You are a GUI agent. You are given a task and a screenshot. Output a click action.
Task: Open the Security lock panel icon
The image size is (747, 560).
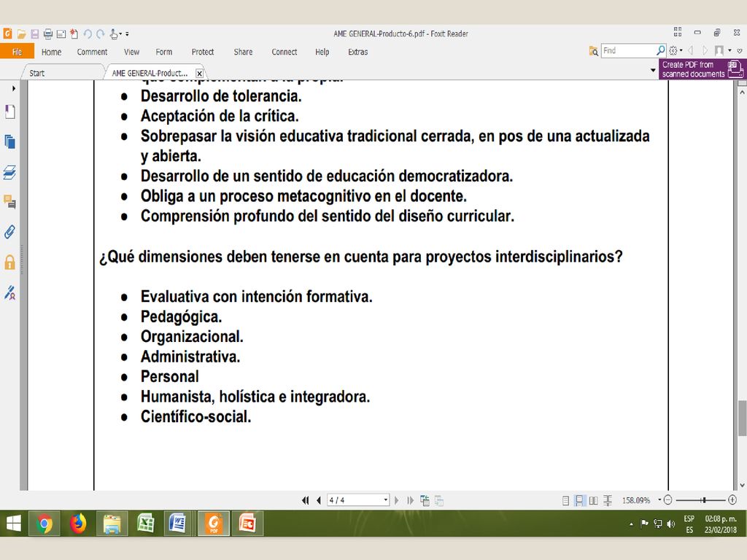click(x=10, y=262)
